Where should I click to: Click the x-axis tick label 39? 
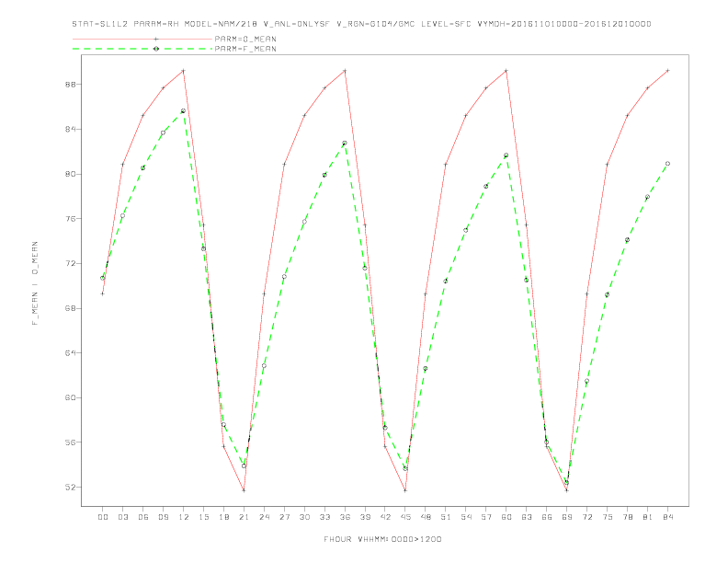pyautogui.click(x=365, y=517)
